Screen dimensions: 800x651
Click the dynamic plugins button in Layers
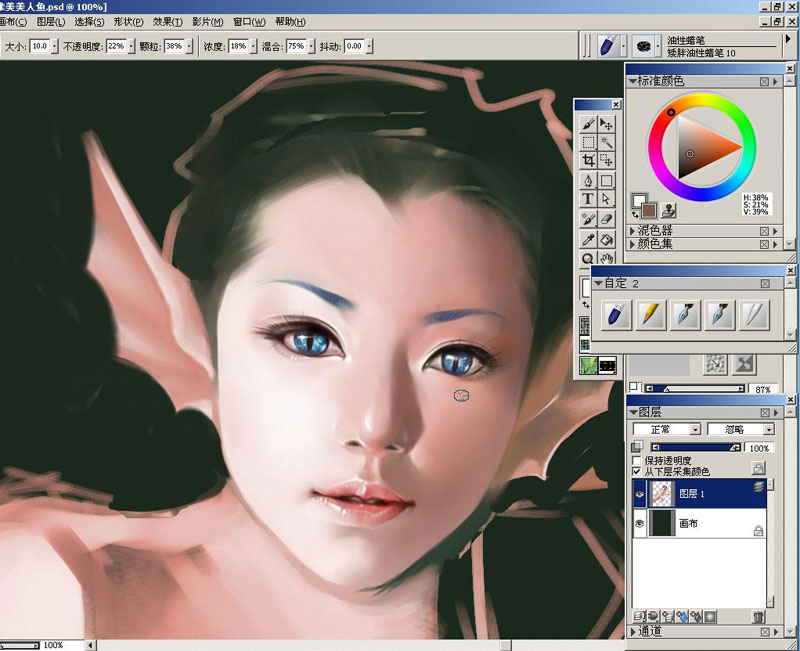(654, 617)
